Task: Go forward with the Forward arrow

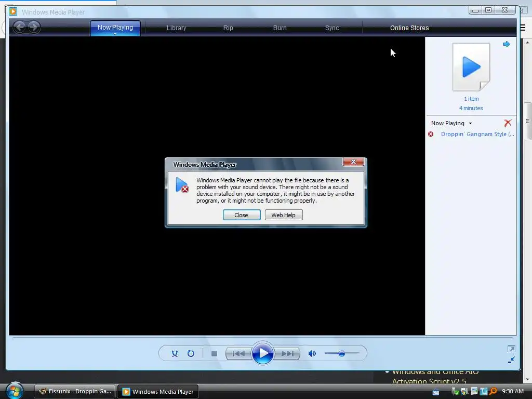Action: point(34,27)
